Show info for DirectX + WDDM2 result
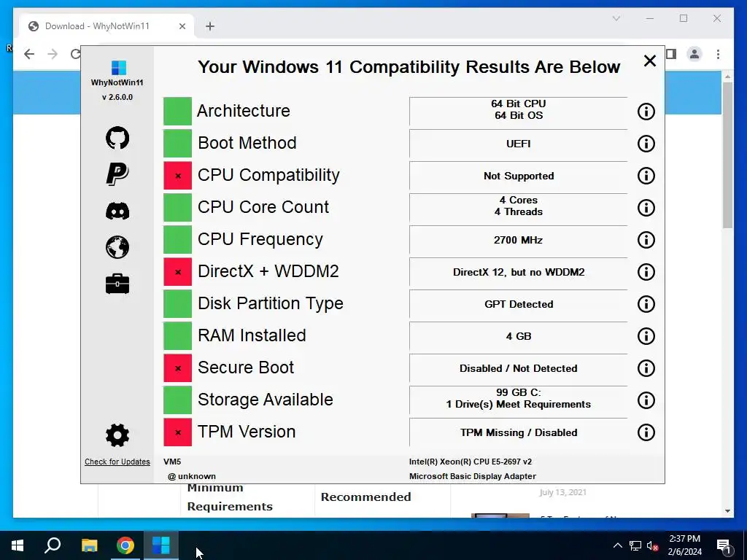The image size is (747, 560). click(646, 272)
